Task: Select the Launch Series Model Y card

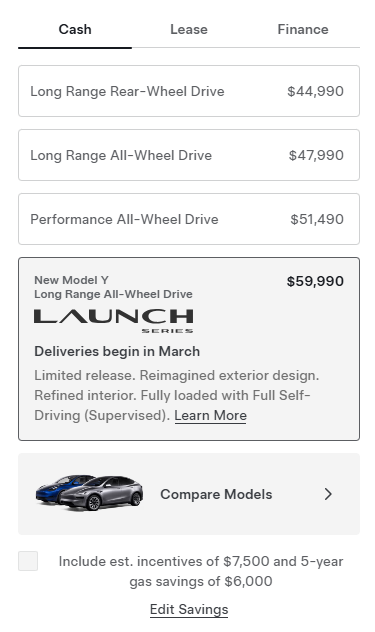Action: (x=189, y=349)
